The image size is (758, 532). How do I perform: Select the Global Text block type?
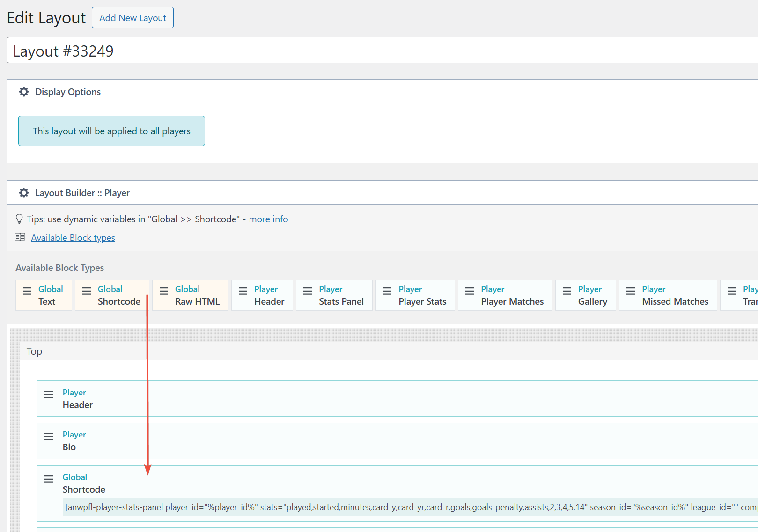click(x=44, y=295)
